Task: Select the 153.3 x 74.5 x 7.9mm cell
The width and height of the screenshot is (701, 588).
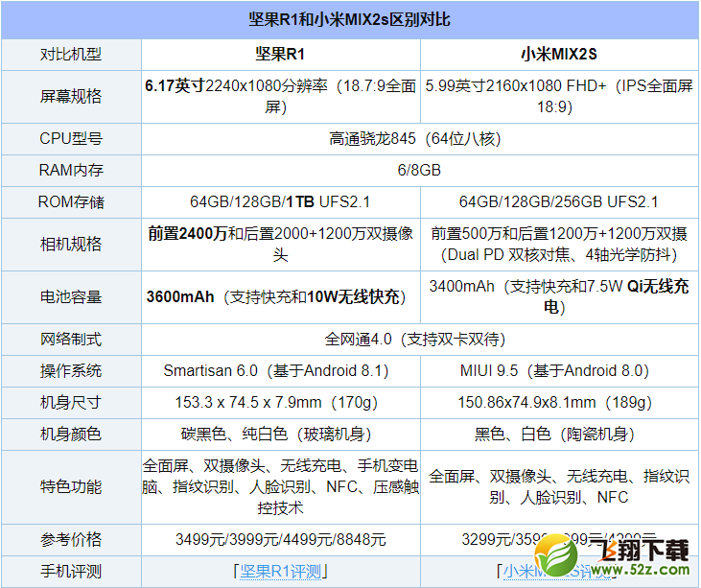Action: [281, 403]
